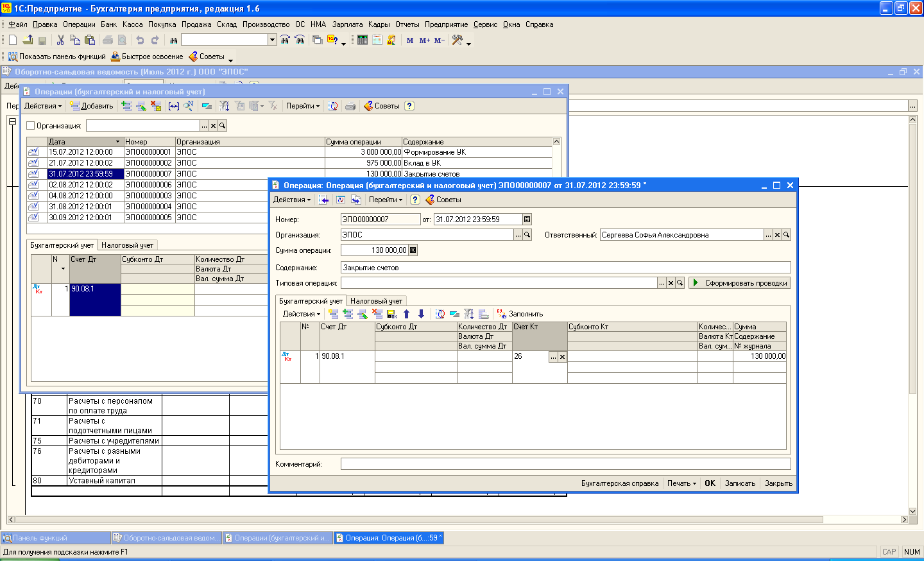Open the Зарплата menu

coord(347,24)
